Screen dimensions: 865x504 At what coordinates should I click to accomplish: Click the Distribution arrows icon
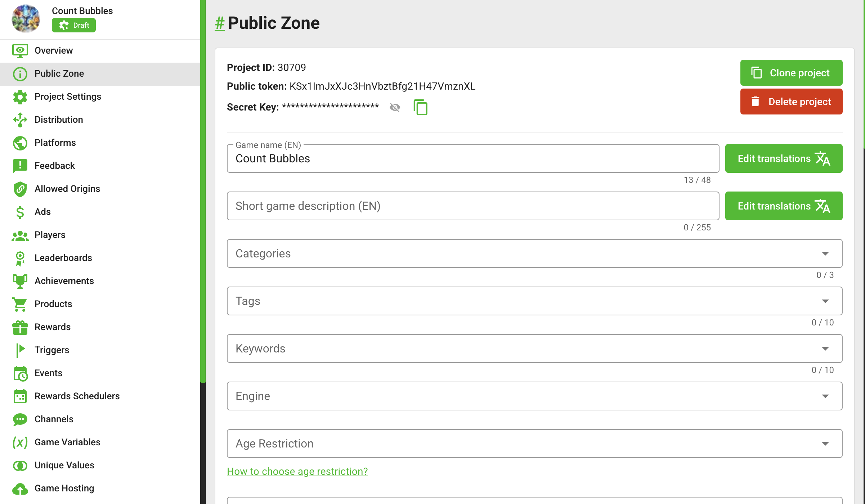[20, 120]
